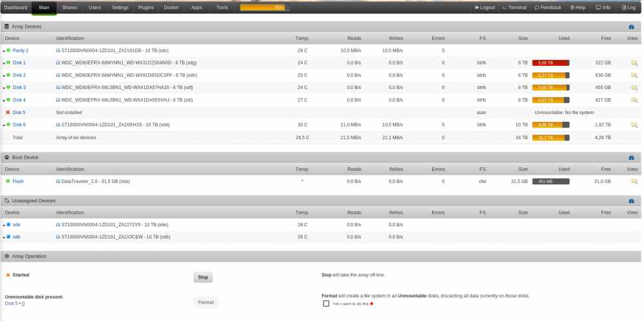Open the Settings tab
644x321 pixels.
[x=120, y=7]
